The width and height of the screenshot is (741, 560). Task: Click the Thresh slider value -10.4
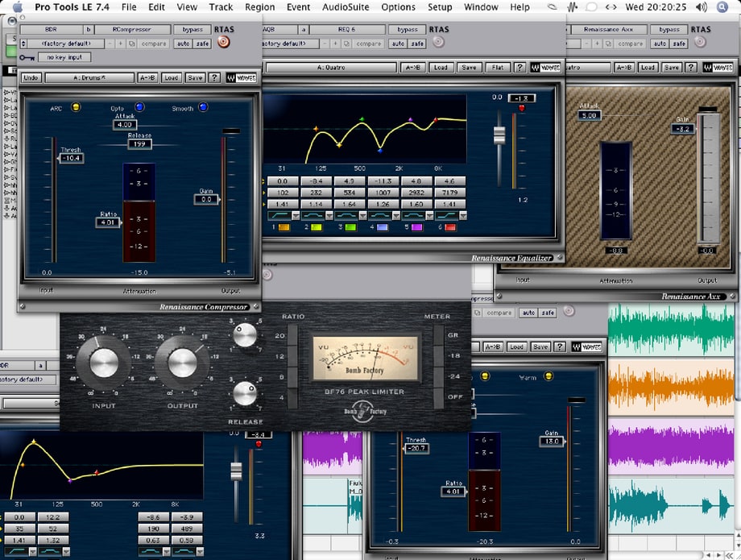pos(71,158)
